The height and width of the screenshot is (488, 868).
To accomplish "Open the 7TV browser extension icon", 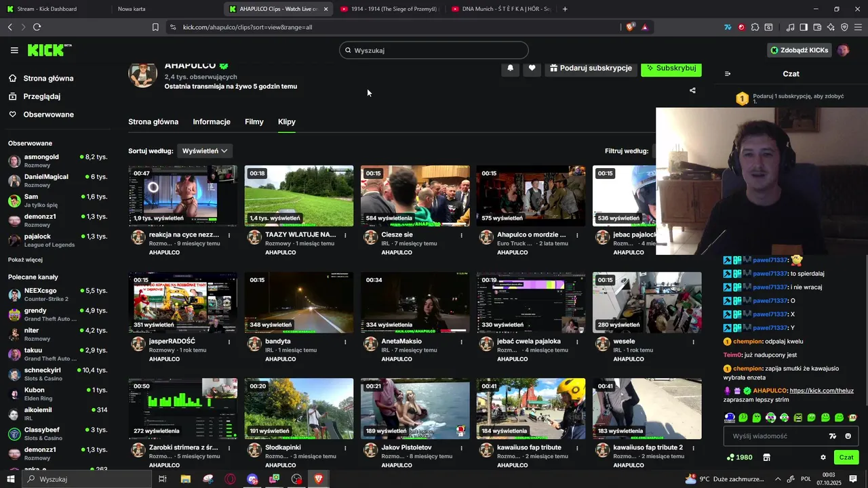I will point(728,27).
